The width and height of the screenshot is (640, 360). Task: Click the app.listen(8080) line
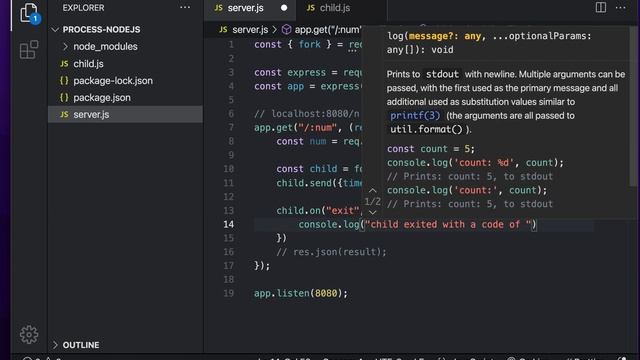click(x=301, y=293)
